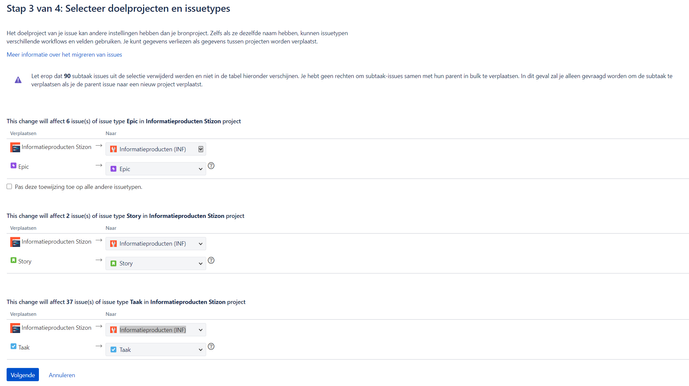Viewport: 689px width, 386px height.
Task: Click the 'Informatieproducten Stizon' label in Story section
Action: (x=56, y=241)
